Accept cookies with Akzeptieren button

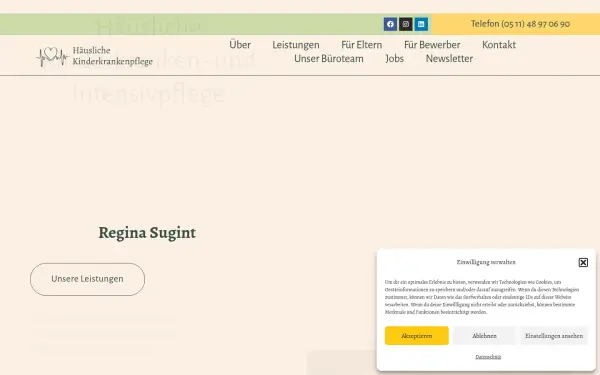(x=417, y=336)
